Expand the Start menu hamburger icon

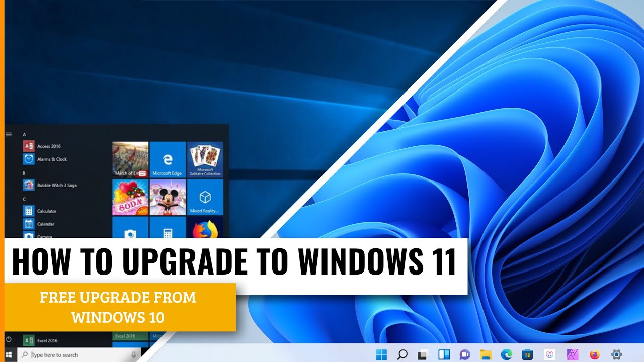click(x=9, y=134)
